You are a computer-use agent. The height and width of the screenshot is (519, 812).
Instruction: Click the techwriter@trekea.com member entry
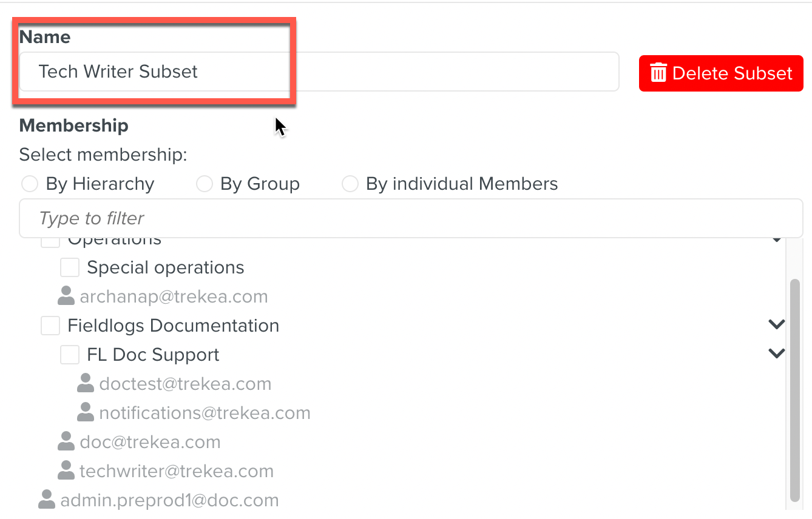(176, 471)
